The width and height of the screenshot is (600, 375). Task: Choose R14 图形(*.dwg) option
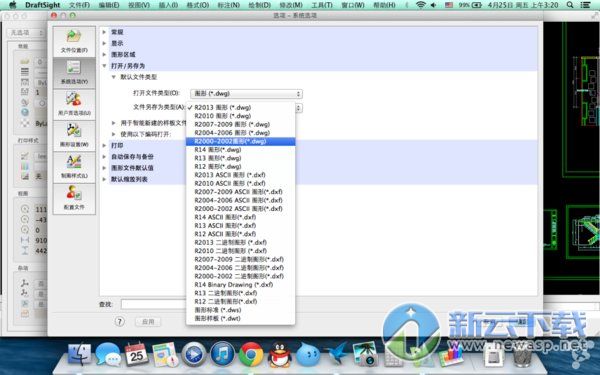pyautogui.click(x=240, y=150)
